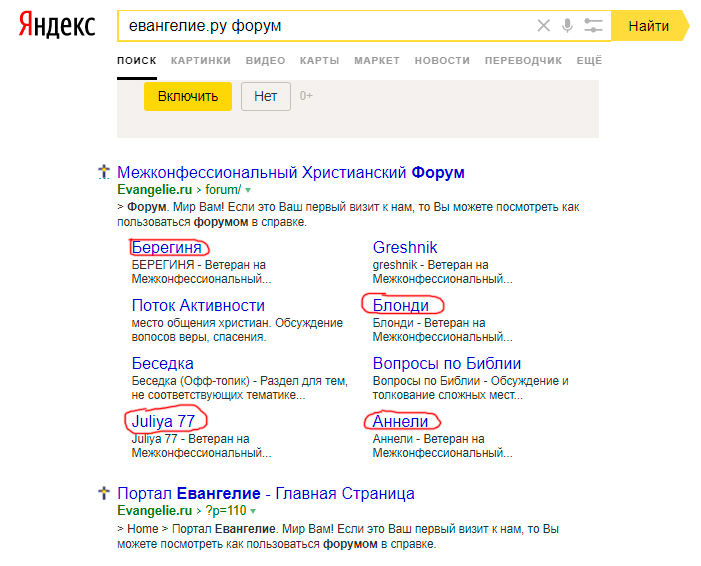The image size is (701, 566).
Task: Expand dropdown arrow after Evangelie.ru forum/ URL
Action: tap(249, 190)
